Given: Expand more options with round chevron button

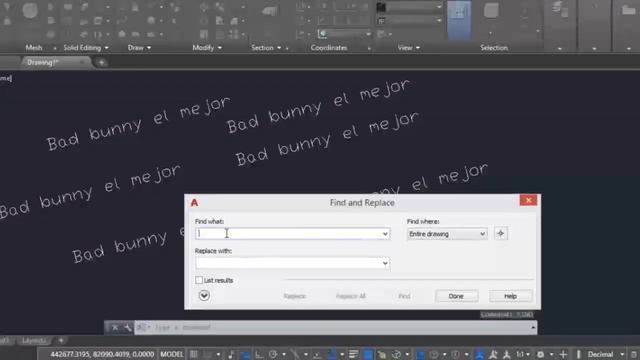Looking at the screenshot, I should point(204,296).
